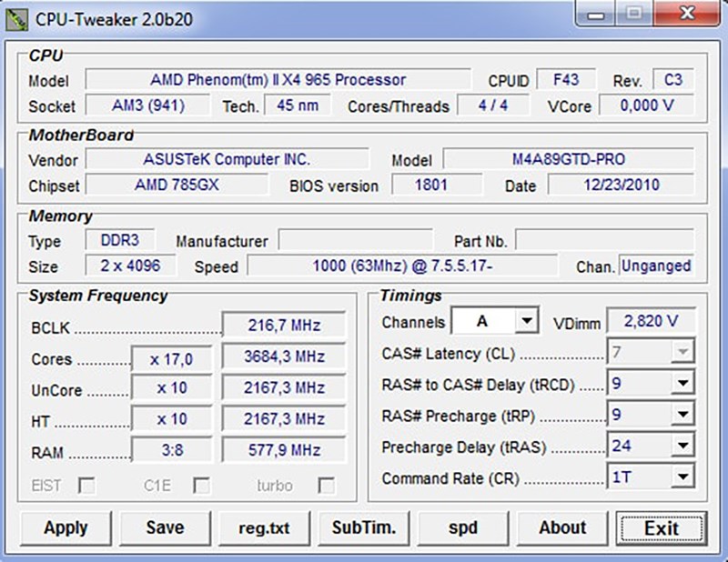This screenshot has width=728, height=562.
Task: Open the CAS# Latency (CL) dropdown
Action: [682, 353]
